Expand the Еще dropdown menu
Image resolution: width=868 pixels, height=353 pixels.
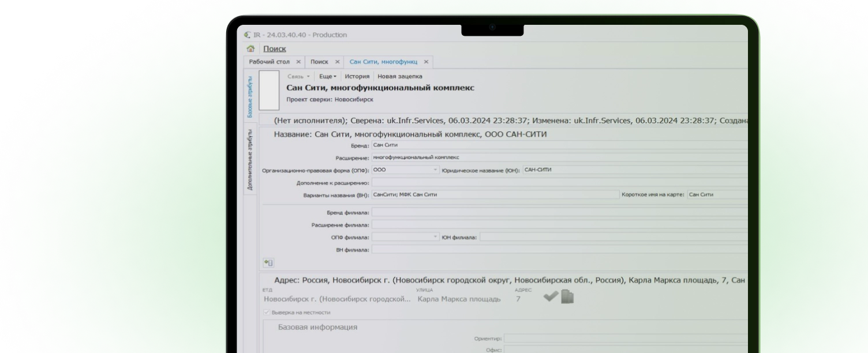[x=328, y=76]
